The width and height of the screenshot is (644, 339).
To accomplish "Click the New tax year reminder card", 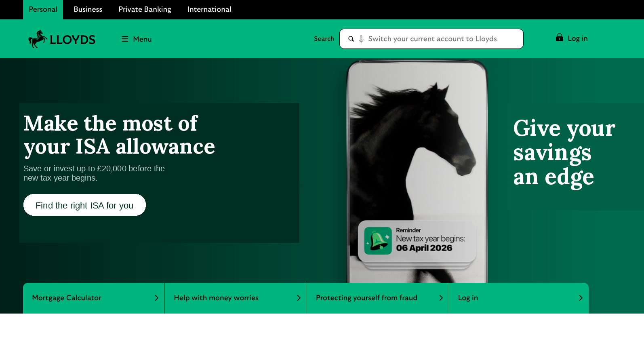I will [417, 241].
